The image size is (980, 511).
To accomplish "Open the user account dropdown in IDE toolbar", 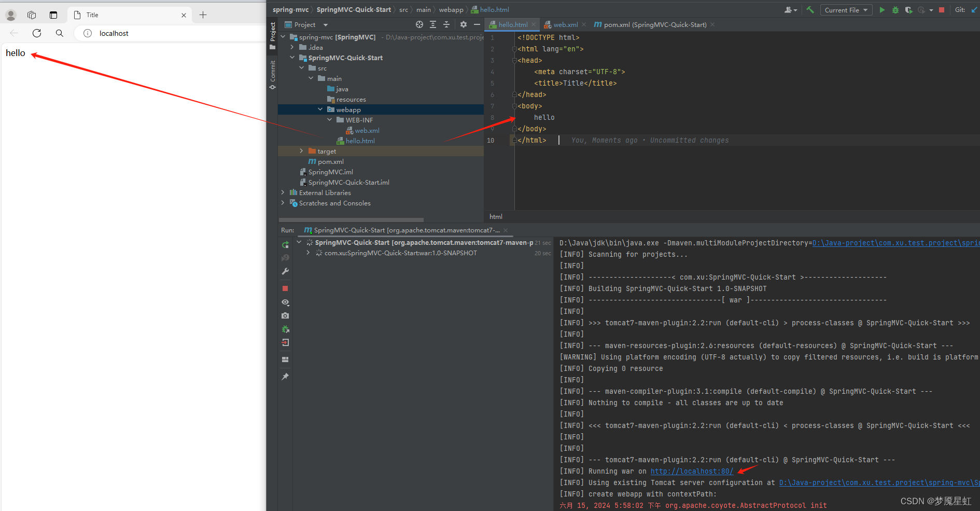I will (x=791, y=10).
